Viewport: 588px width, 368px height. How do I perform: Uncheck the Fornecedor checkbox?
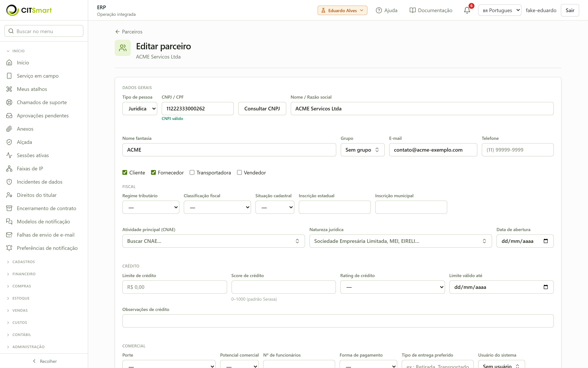click(x=153, y=173)
